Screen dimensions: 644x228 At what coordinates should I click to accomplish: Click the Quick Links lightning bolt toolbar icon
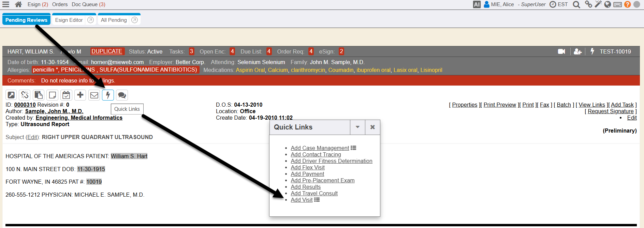108,95
